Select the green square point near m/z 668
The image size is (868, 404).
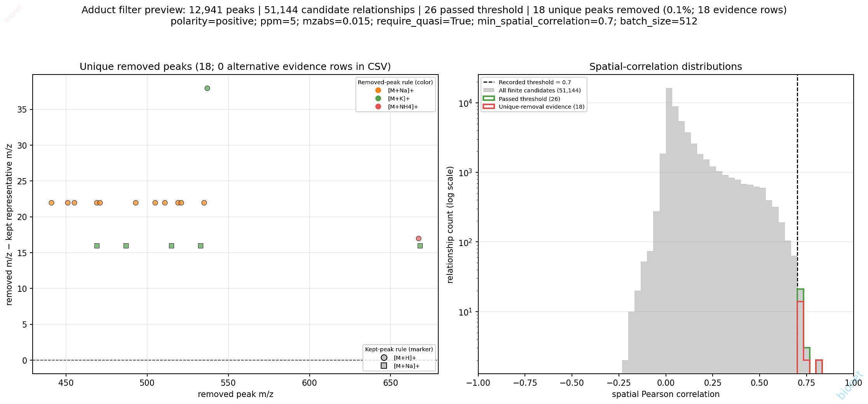coord(420,246)
